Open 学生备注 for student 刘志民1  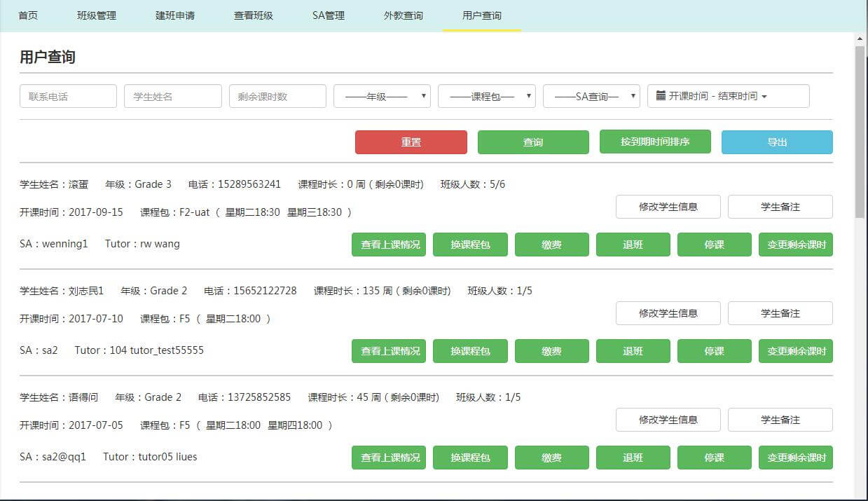click(780, 313)
